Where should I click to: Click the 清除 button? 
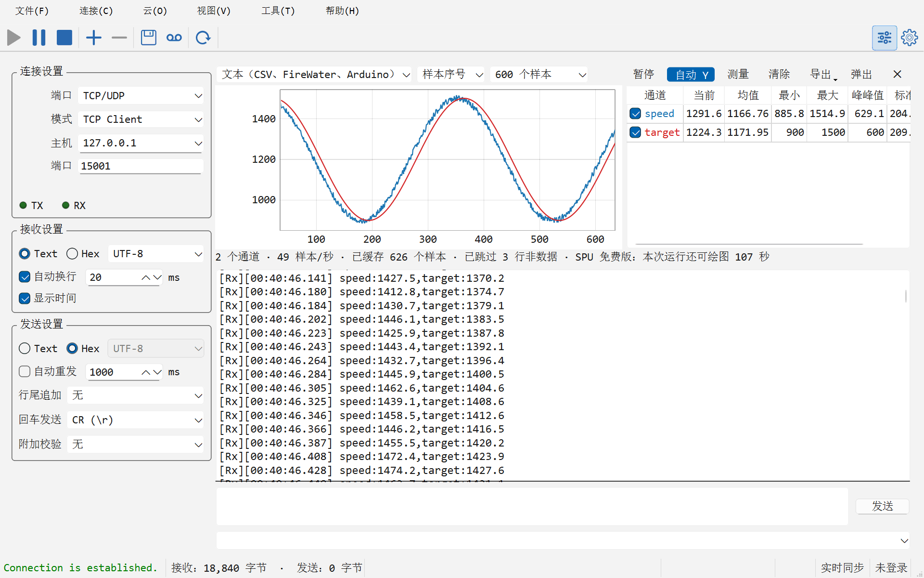click(779, 74)
